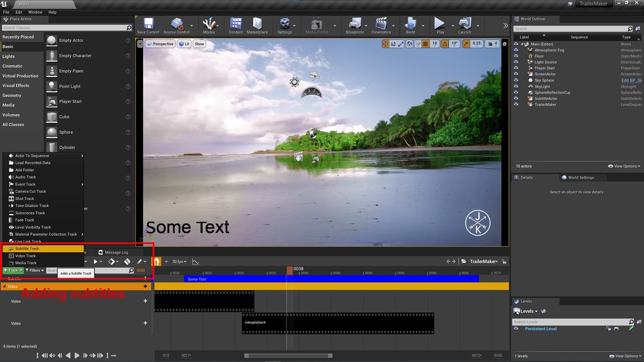The height and width of the screenshot is (362, 644).
Task: Toggle scale snapping in the viewport
Action: click(x=466, y=44)
